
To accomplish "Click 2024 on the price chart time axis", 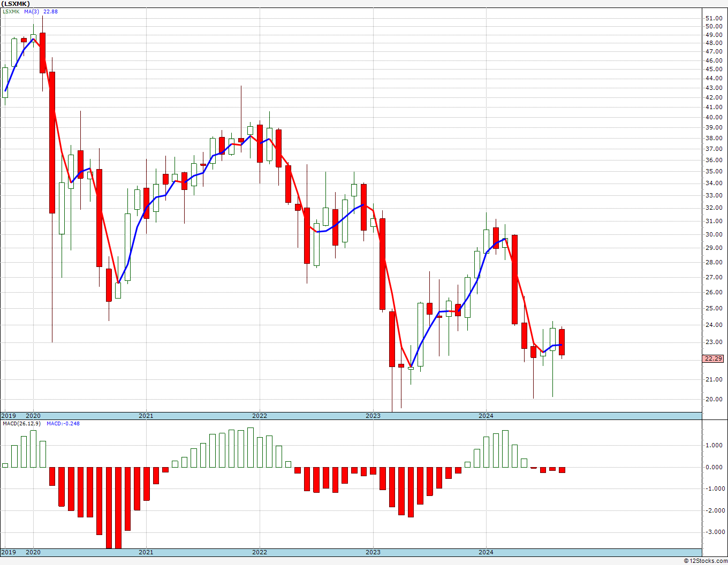I will pyautogui.click(x=486, y=416).
